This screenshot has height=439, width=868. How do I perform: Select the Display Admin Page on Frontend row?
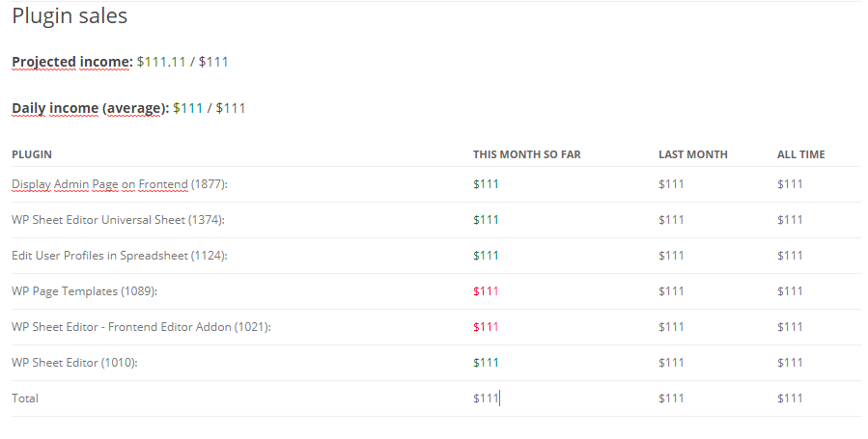coord(436,184)
